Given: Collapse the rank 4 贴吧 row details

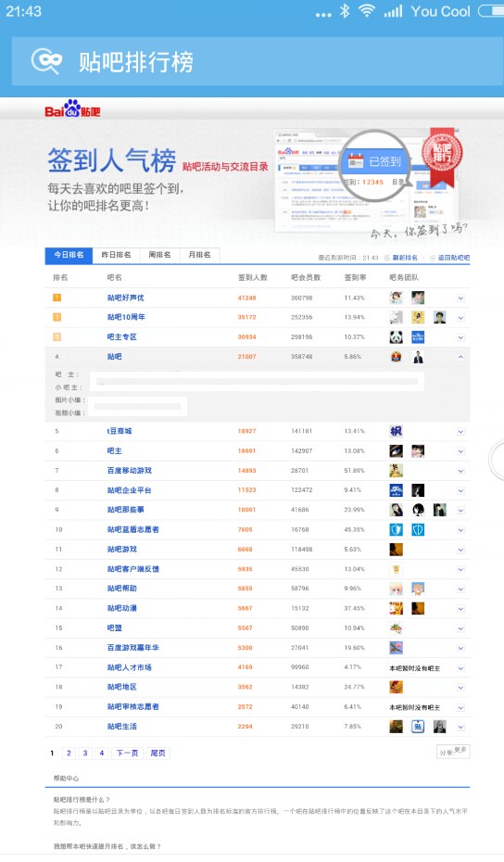Looking at the screenshot, I should [x=460, y=357].
